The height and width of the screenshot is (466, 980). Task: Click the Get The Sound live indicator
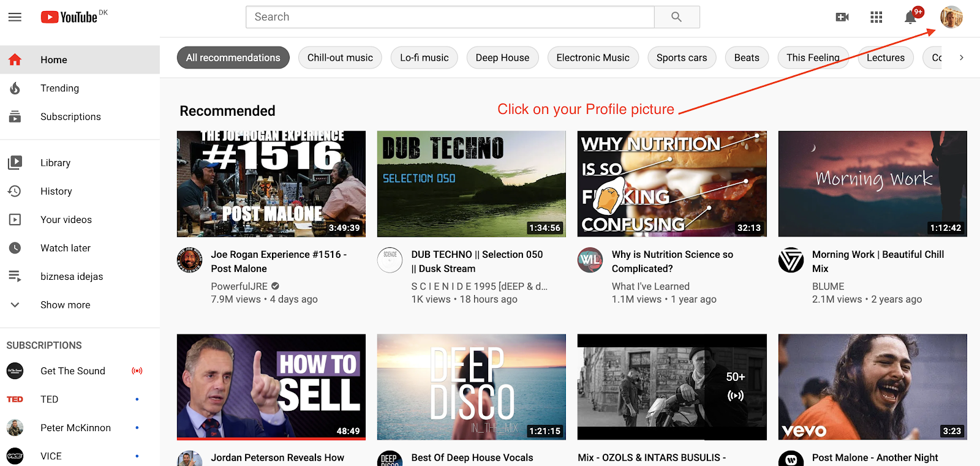pos(137,370)
